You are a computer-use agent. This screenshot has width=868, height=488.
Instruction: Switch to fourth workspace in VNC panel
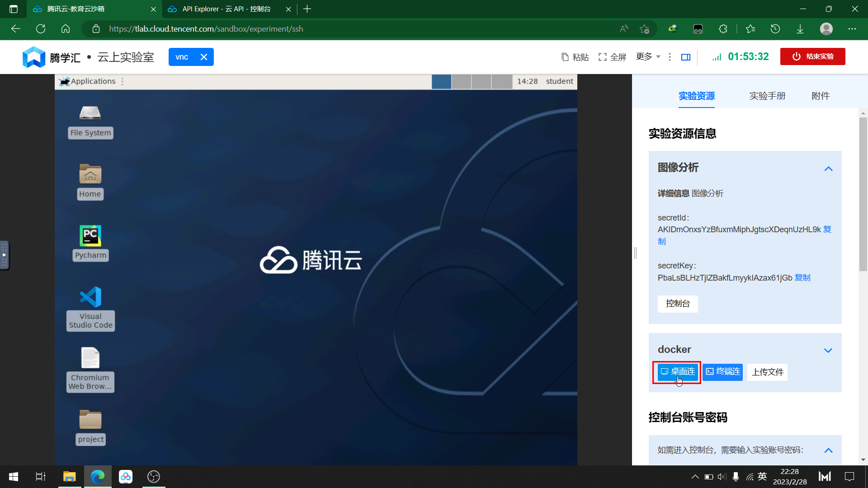(502, 81)
